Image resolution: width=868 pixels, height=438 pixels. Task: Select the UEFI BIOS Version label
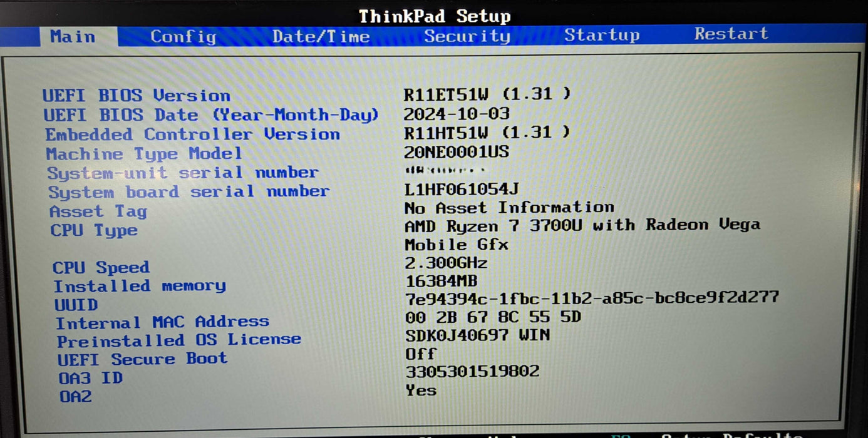coord(137,96)
